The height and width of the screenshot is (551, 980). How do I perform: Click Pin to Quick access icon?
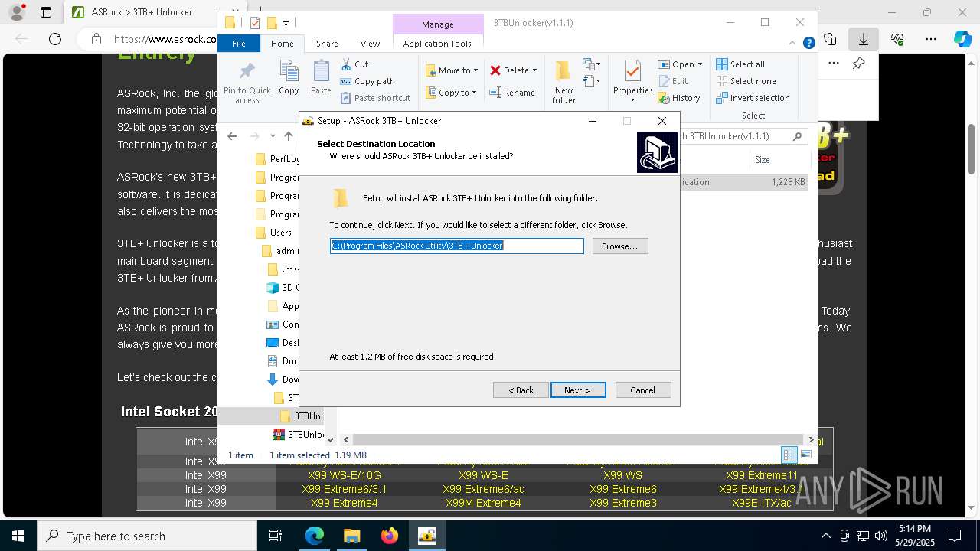(247, 72)
